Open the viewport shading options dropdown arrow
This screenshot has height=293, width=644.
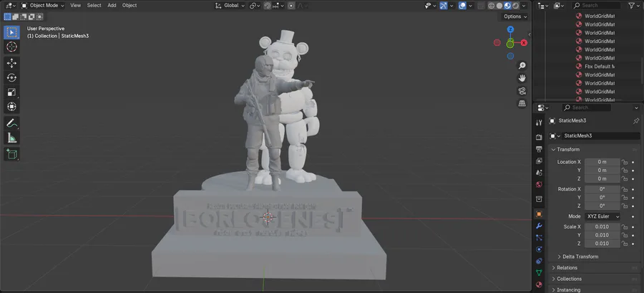(524, 6)
